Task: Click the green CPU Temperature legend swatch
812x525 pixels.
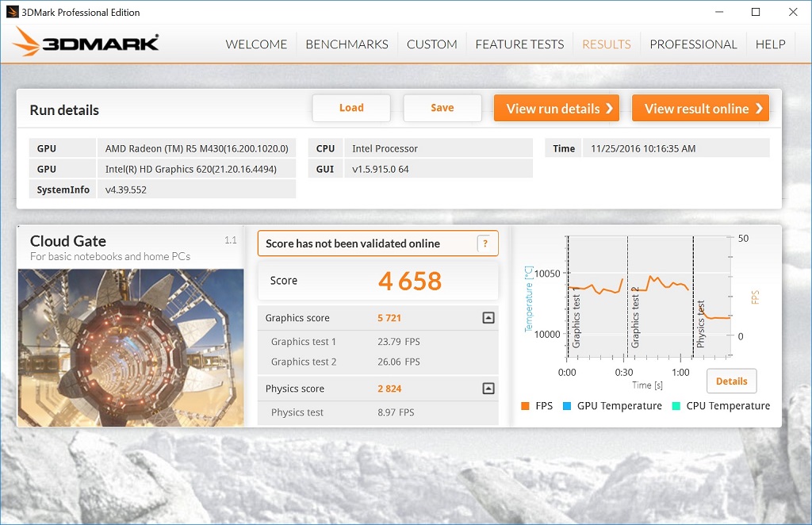Action: click(676, 406)
